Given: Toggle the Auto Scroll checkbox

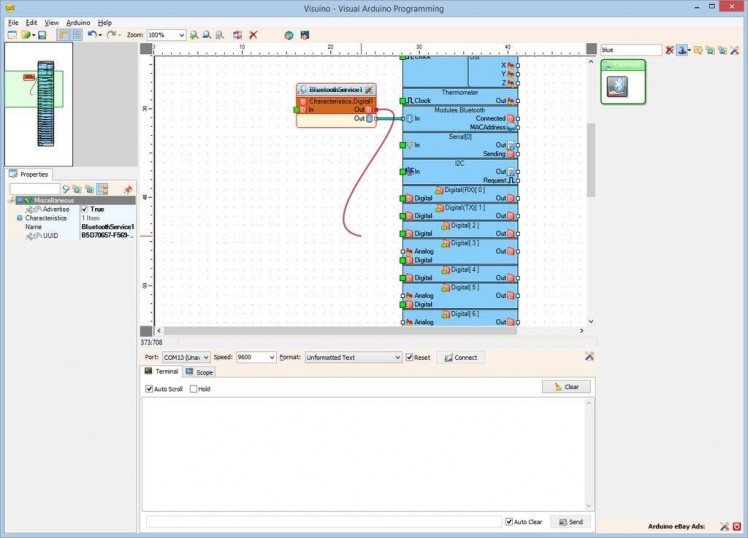Looking at the screenshot, I should (x=150, y=389).
